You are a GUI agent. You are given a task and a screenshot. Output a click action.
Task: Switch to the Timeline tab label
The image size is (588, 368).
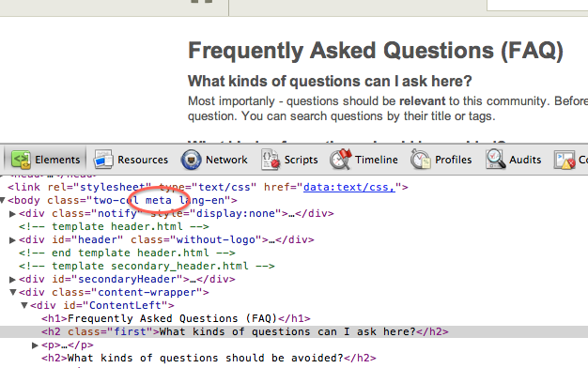[x=377, y=160]
